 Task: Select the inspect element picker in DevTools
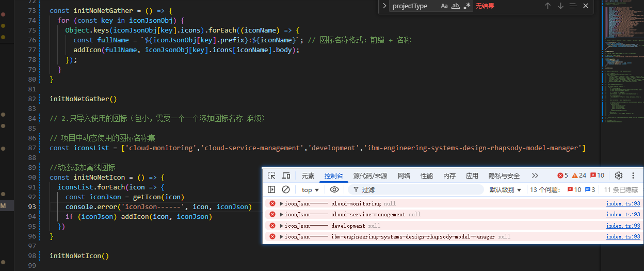pyautogui.click(x=271, y=176)
